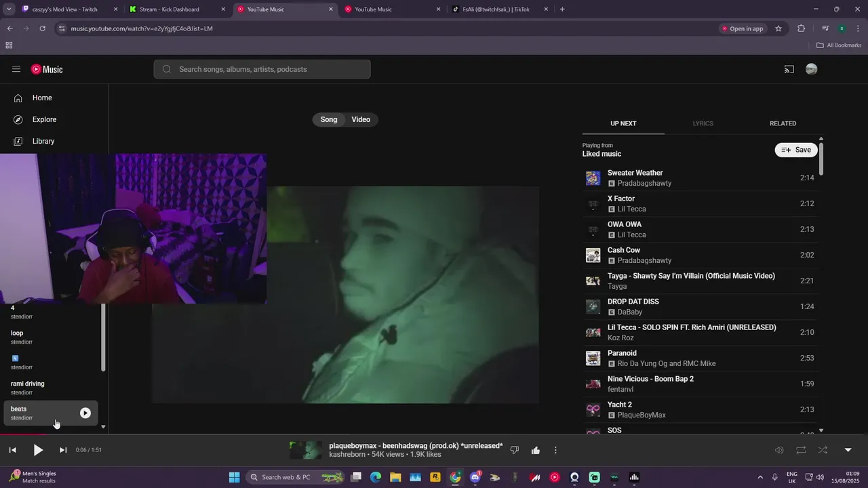Open player bar more options menu
The width and height of the screenshot is (868, 488).
pos(555,450)
